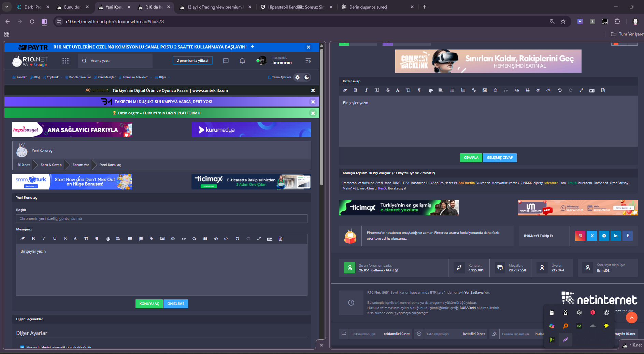Apply strikethrough in the Mesajınız editor toolbar

(x=66, y=239)
